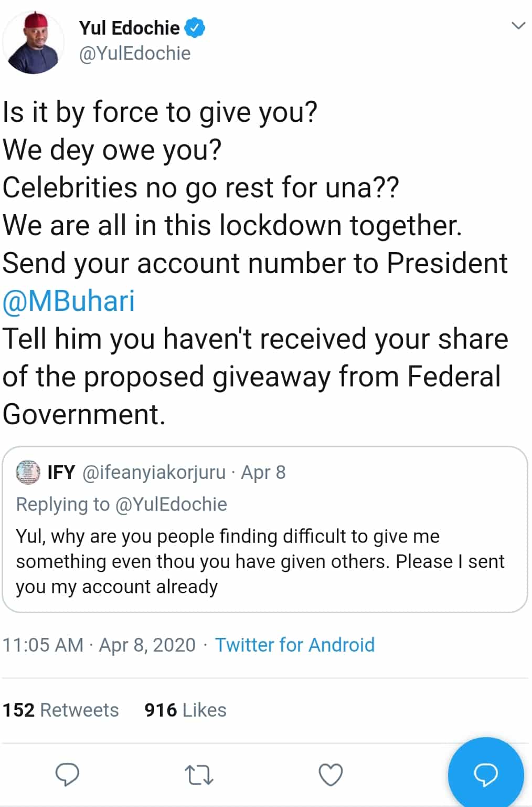Image resolution: width=532 pixels, height=807 pixels.
Task: Tap the @YulEdochie handle under name
Action: click(135, 54)
